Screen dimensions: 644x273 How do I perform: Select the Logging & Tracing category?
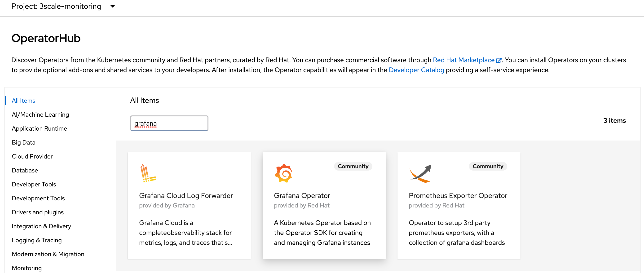[36, 240]
